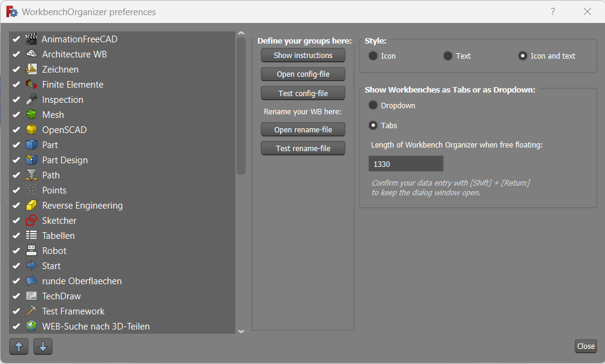Click Open config-file button

pos(303,74)
